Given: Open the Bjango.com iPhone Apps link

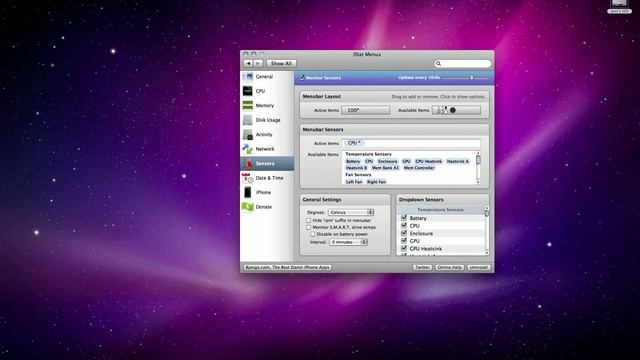Looking at the screenshot, I should (287, 267).
